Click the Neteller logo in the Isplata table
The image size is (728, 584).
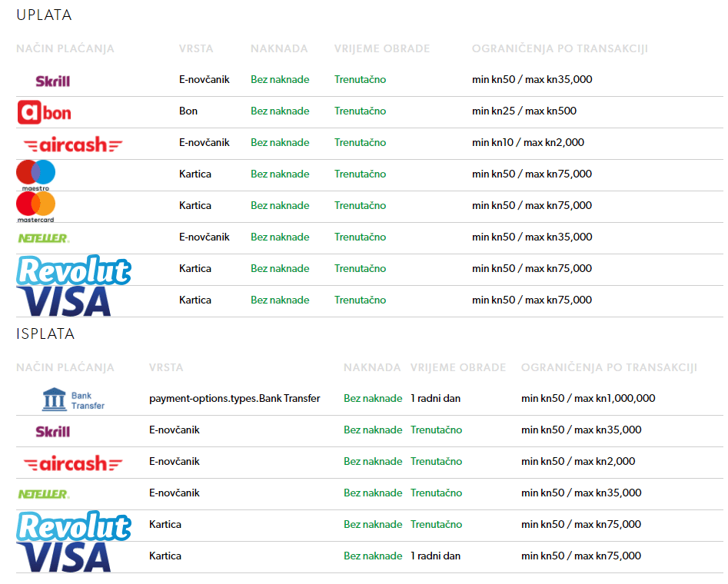(44, 494)
